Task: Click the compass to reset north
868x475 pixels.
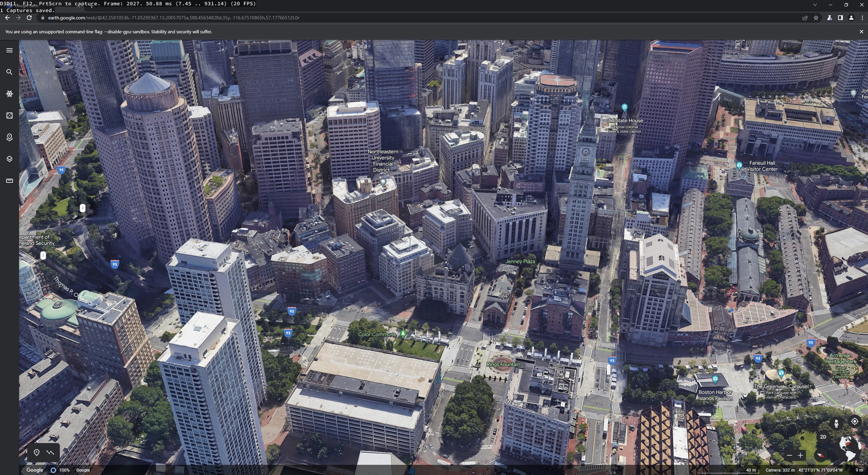Action: [x=821, y=455]
